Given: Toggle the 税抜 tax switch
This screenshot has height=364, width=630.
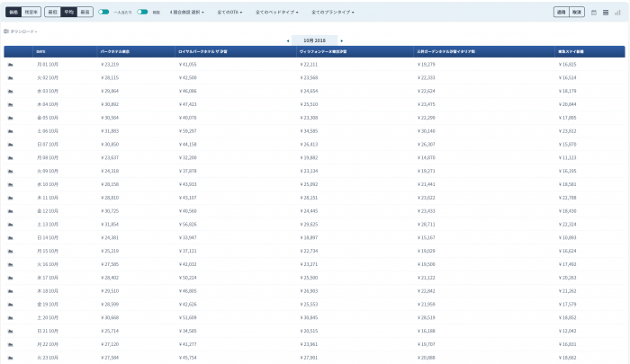Looking at the screenshot, I should (x=142, y=12).
